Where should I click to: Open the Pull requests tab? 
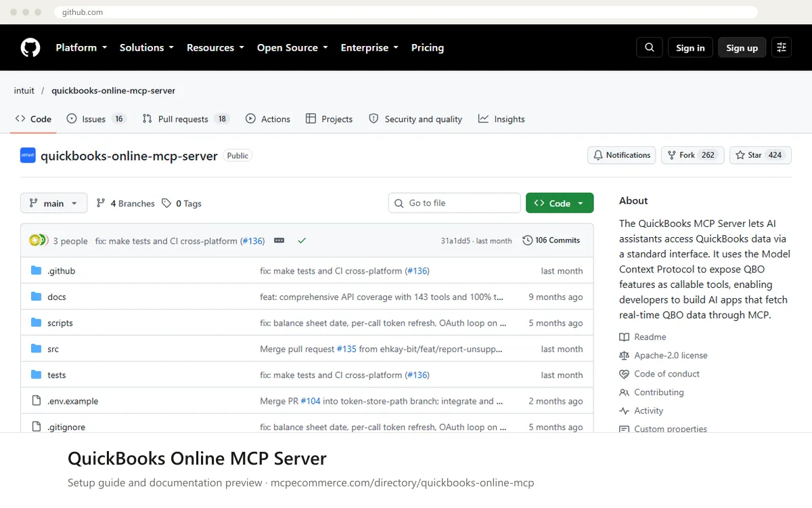(186, 119)
